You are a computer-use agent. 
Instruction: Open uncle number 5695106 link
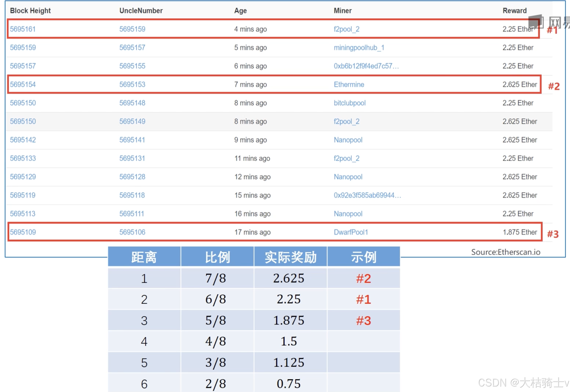tap(132, 232)
